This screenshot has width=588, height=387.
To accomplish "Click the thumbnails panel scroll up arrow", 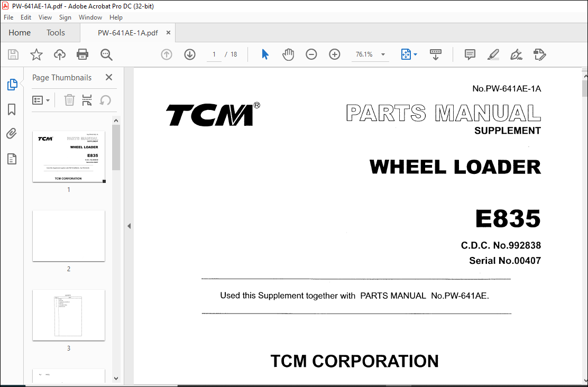I will click(116, 121).
